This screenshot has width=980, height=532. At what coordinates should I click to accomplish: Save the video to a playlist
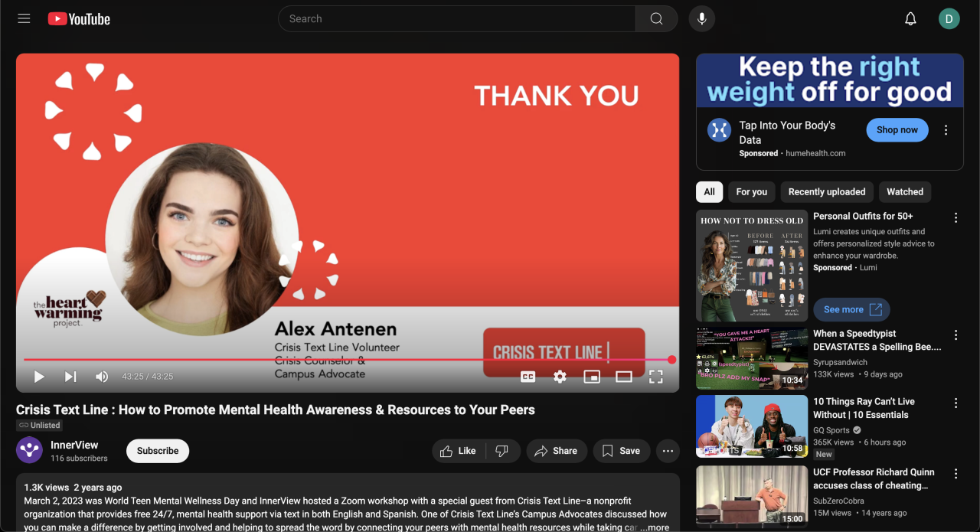[621, 451]
